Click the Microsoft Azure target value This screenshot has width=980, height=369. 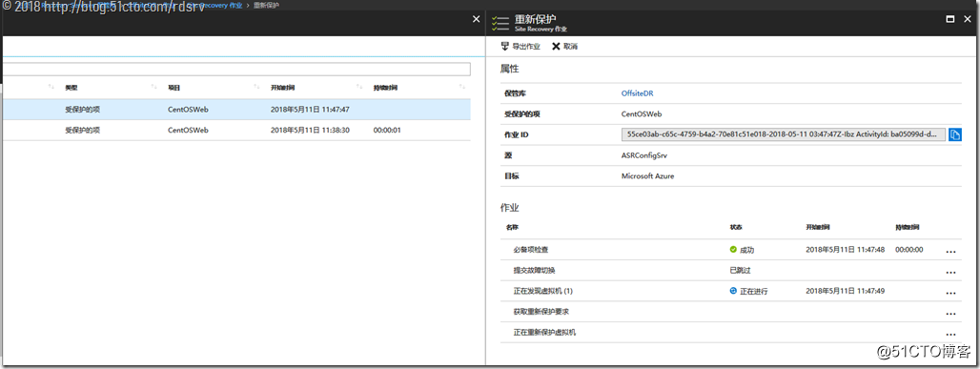click(647, 176)
